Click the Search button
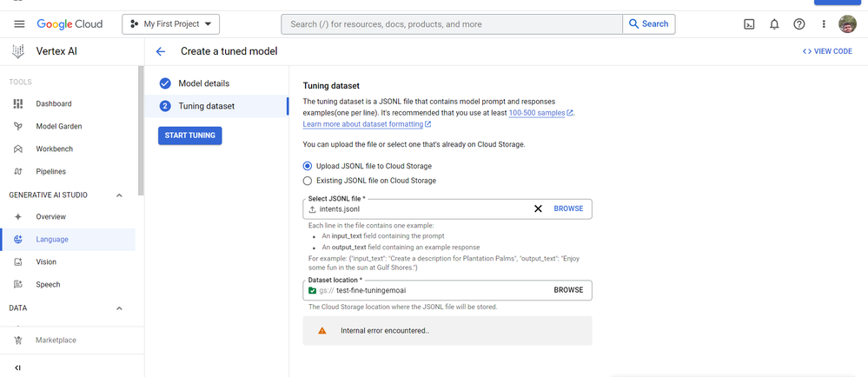The width and height of the screenshot is (868, 377). coord(649,24)
